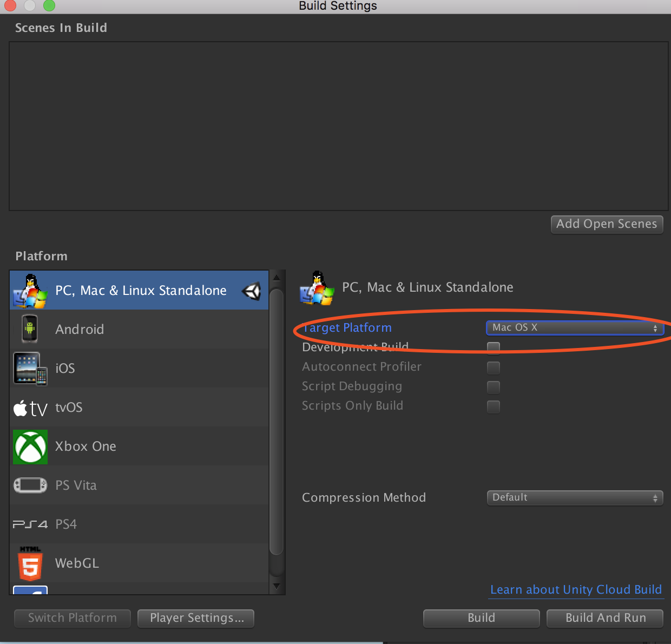This screenshot has width=671, height=644.
Task: Click the platform list scroll up arrow
Action: [277, 278]
